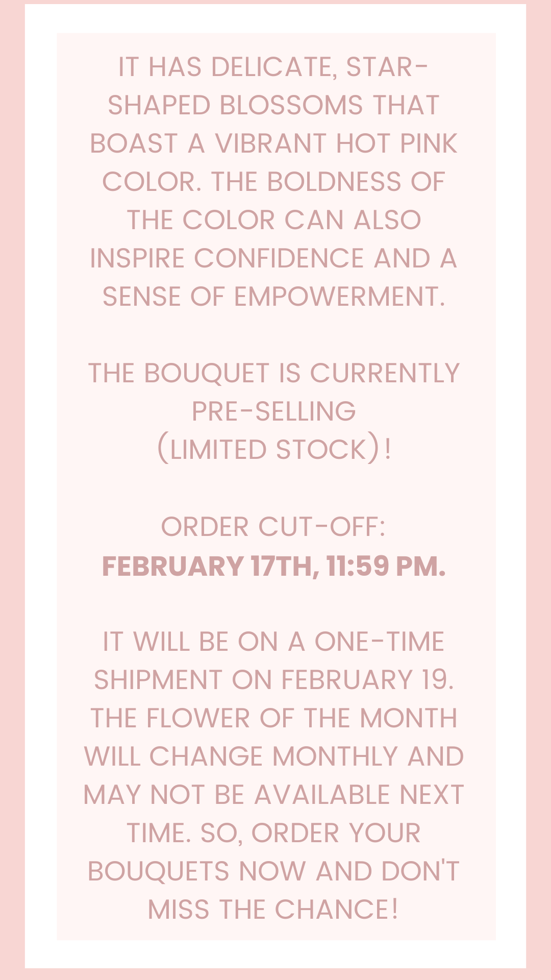Click the bold "FEBRUARY 17TH, 11:59 PM." text
551x980 pixels.
pos(274,567)
